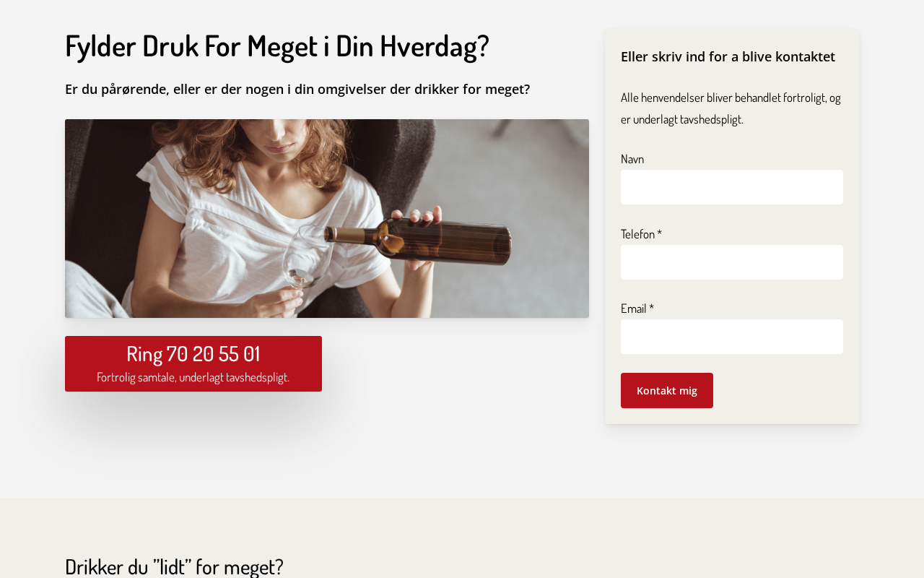Select the Telefon text box
924x578 pixels.
pyautogui.click(x=732, y=262)
